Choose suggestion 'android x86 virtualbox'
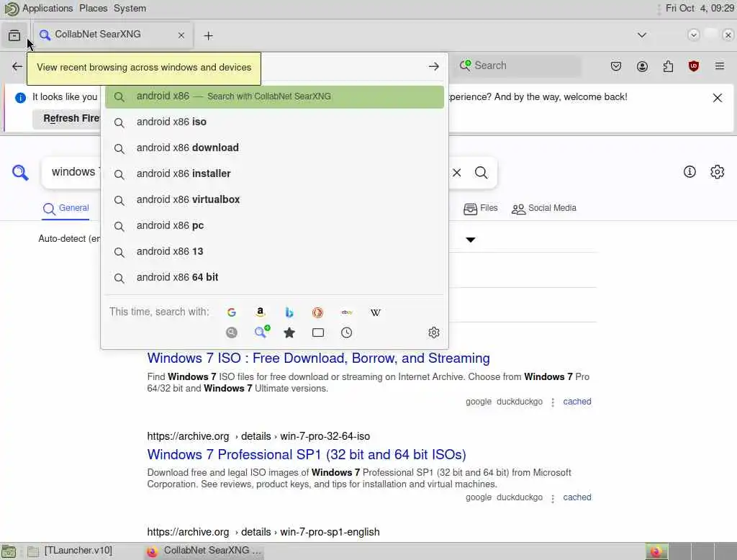Viewport: 737px width, 560px height. tap(274, 200)
